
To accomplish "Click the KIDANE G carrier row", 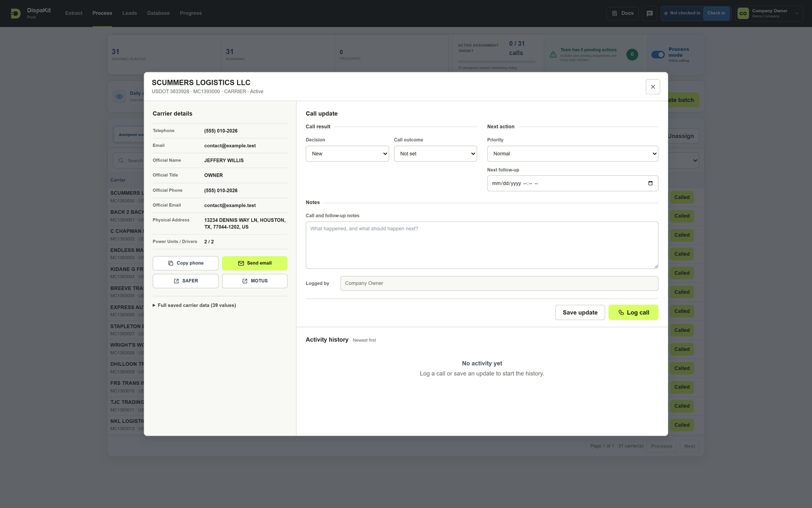I will click(x=127, y=273).
